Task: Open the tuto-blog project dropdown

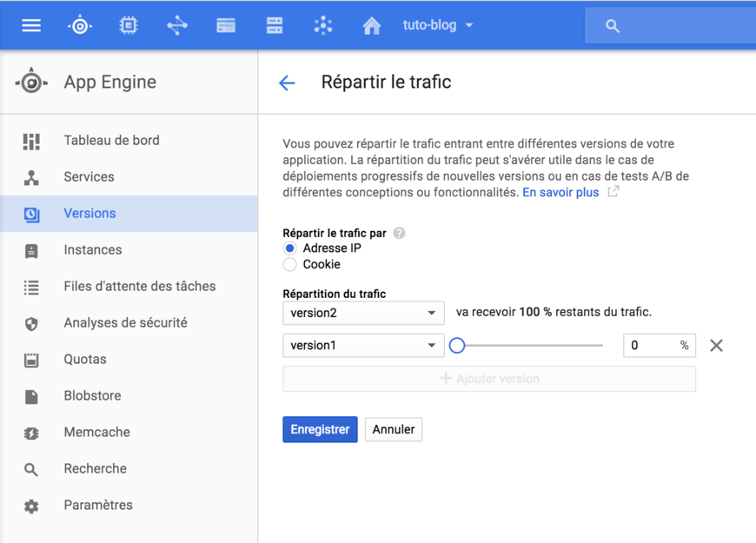Action: (437, 25)
